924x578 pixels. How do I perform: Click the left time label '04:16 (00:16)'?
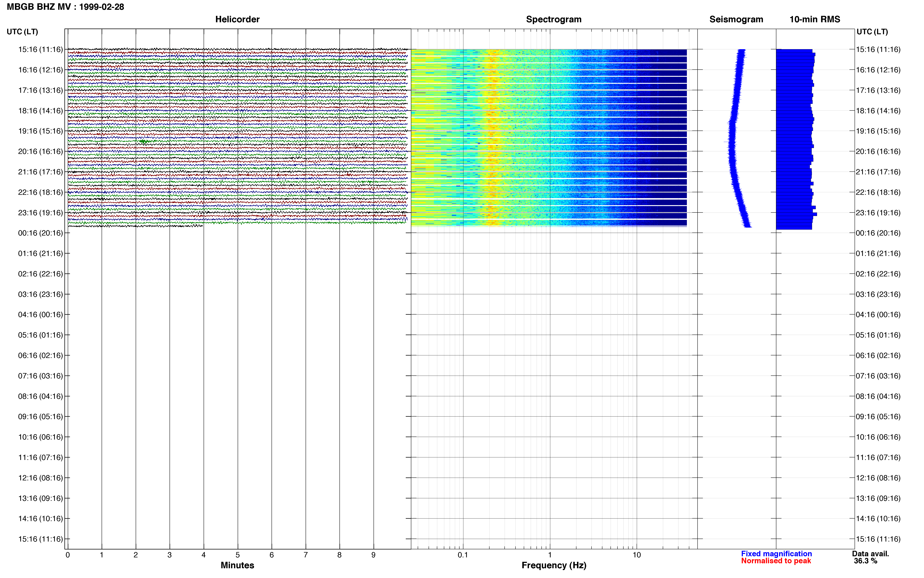pyautogui.click(x=41, y=315)
